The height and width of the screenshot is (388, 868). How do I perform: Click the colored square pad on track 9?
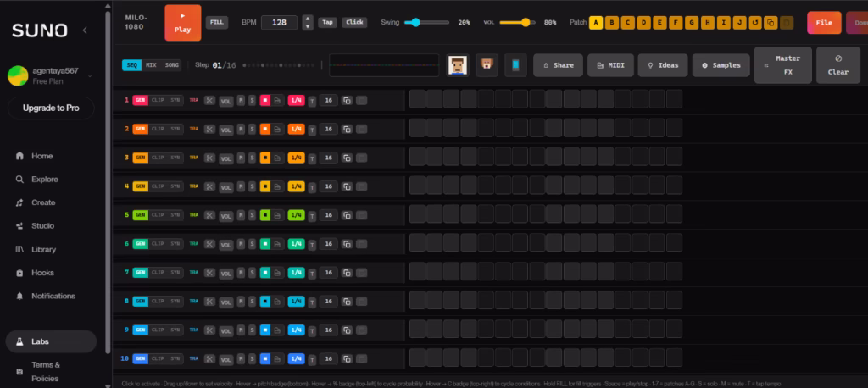[x=265, y=330]
